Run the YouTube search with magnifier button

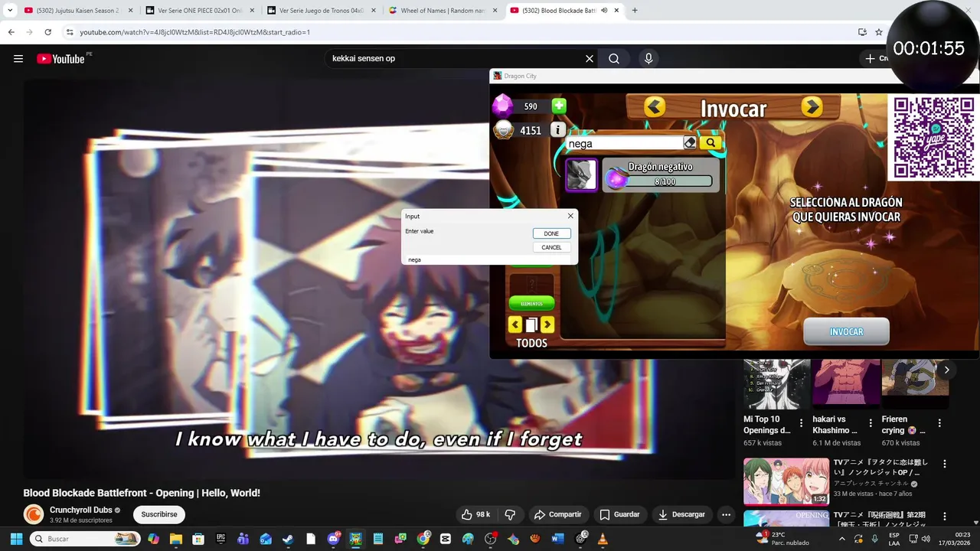[x=614, y=59]
